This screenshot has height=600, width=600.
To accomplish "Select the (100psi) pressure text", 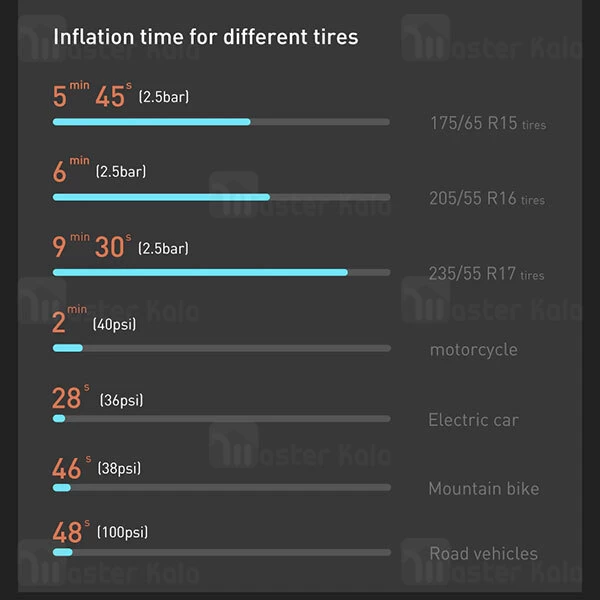I will pyautogui.click(x=122, y=532).
